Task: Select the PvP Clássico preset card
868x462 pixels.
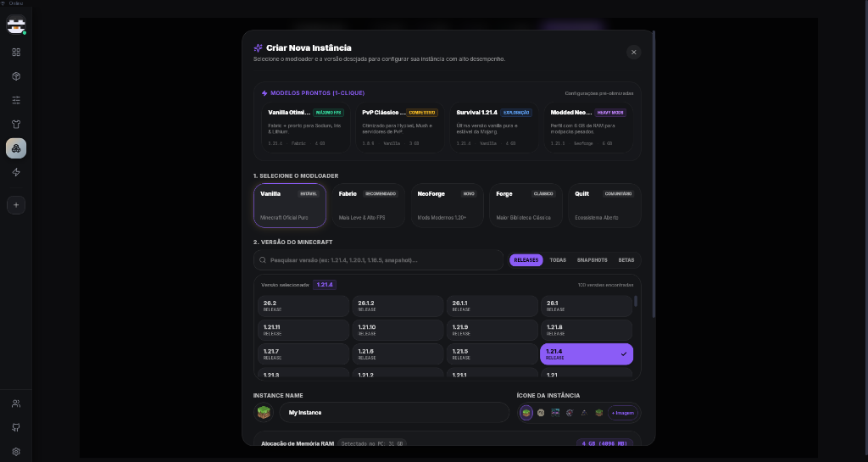Action: 400,128
